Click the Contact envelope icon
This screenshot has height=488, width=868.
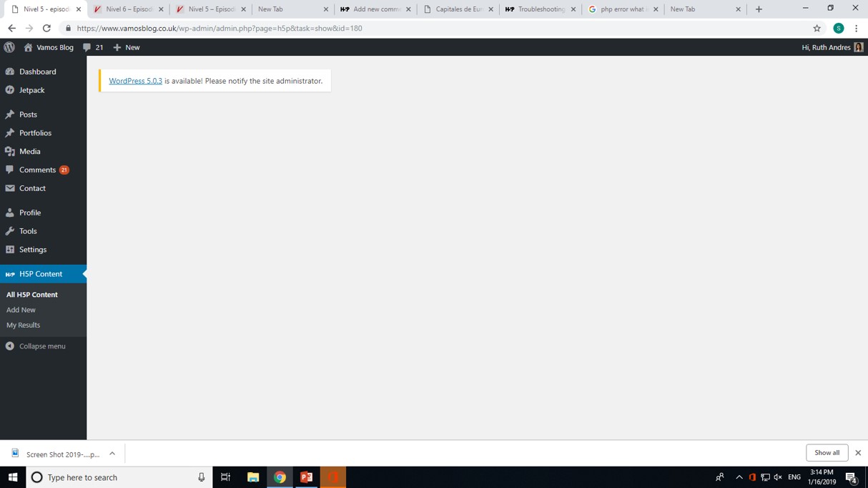(10, 188)
